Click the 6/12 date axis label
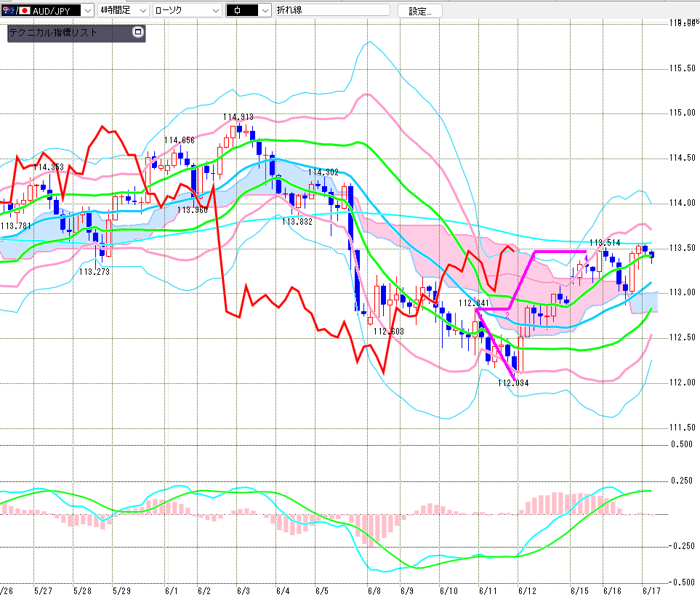This screenshot has width=700, height=597. (x=527, y=590)
